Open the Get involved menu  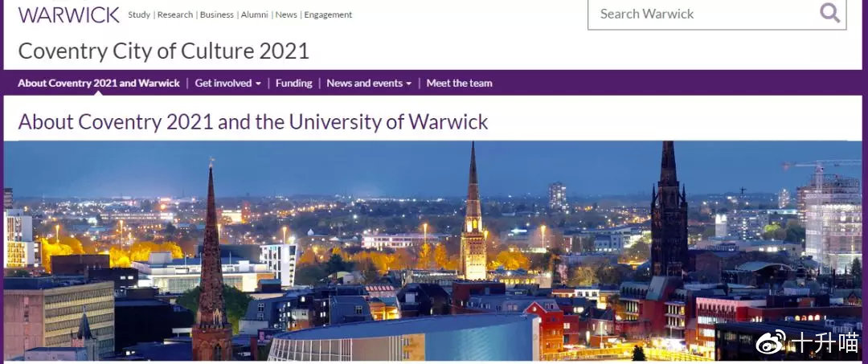point(227,84)
